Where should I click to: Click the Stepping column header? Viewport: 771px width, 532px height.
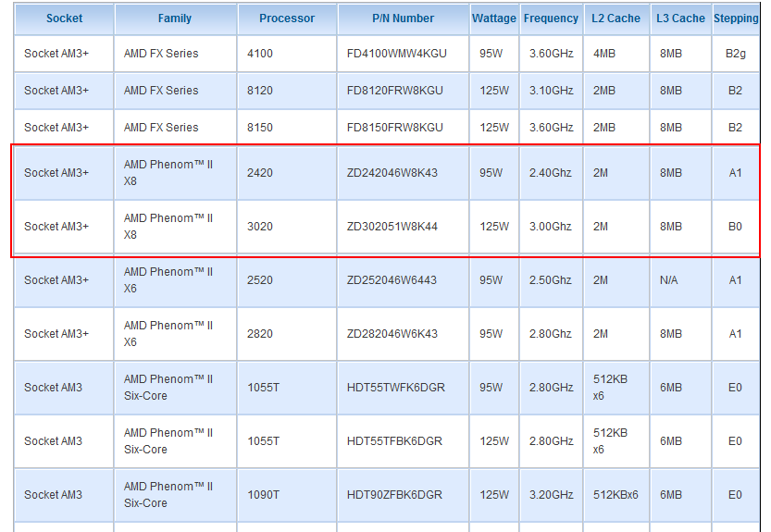pyautogui.click(x=736, y=19)
